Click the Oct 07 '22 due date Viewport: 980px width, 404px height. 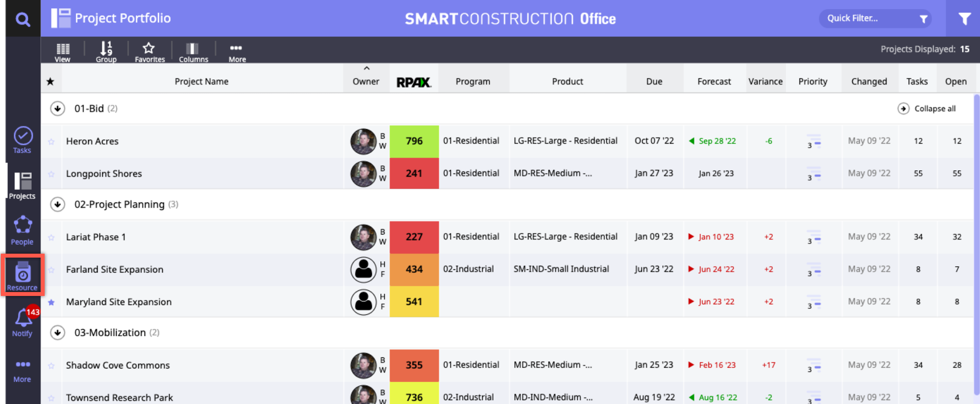pyautogui.click(x=654, y=141)
